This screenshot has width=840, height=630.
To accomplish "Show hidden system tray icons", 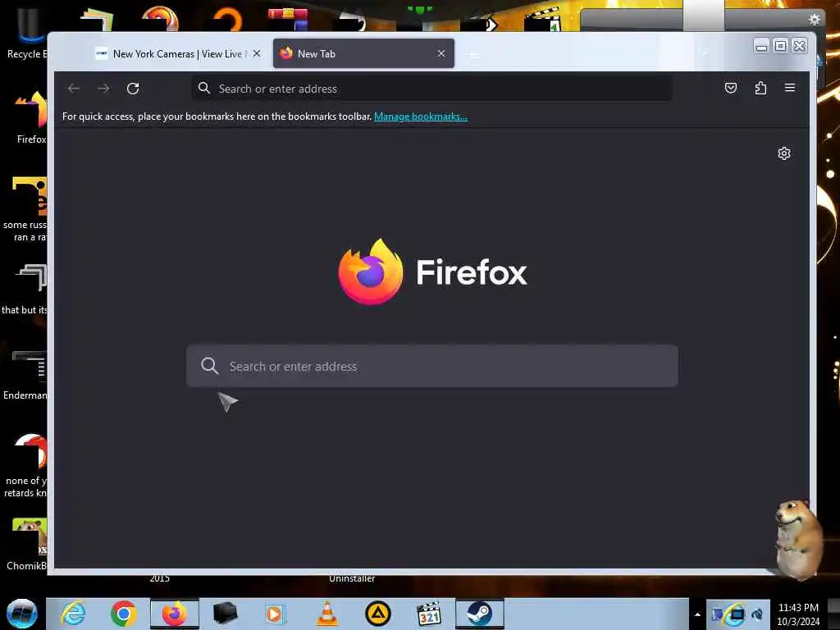I will [697, 614].
